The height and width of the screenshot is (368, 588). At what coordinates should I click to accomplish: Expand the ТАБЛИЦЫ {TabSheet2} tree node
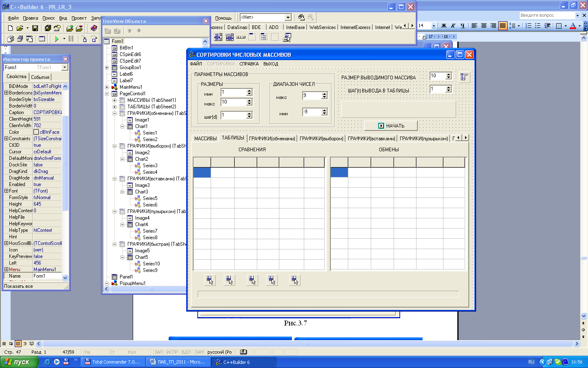coord(115,107)
